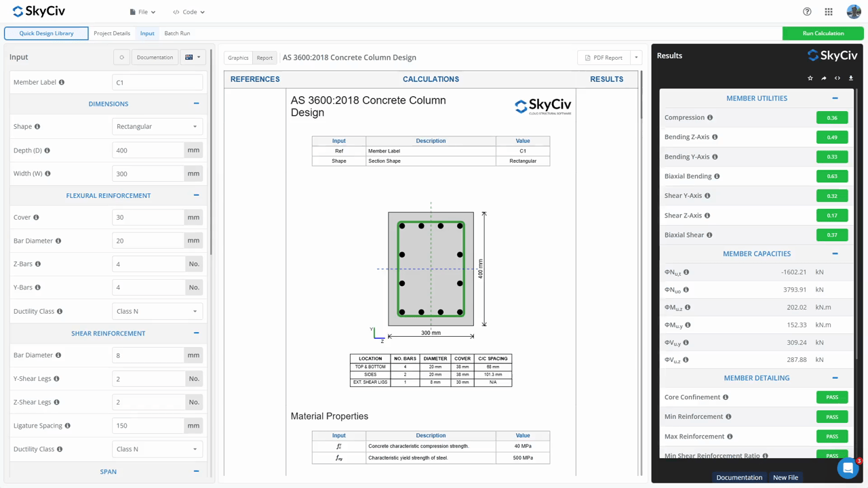Click the Member Label input field
Viewport: 868px width, 488px height.
tap(157, 83)
